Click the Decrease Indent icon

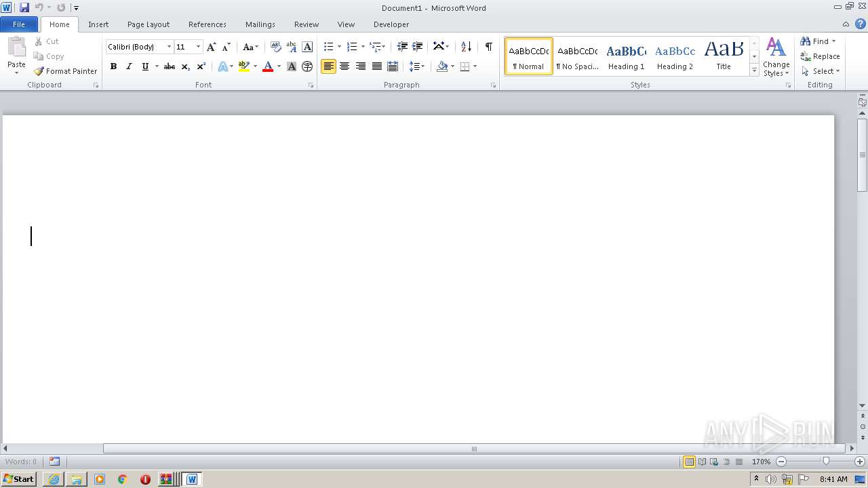coord(402,47)
